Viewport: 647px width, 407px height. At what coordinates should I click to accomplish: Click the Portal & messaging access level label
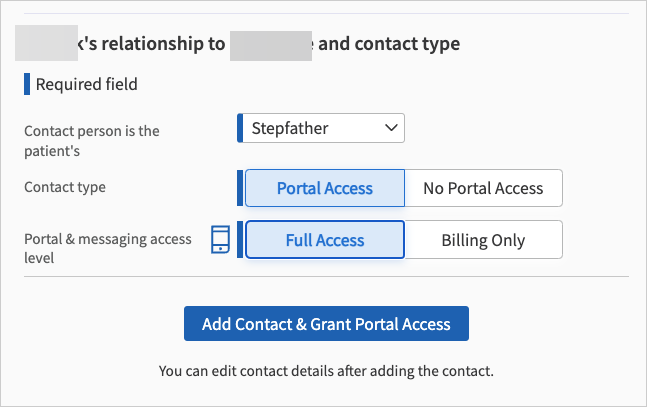[x=107, y=248]
